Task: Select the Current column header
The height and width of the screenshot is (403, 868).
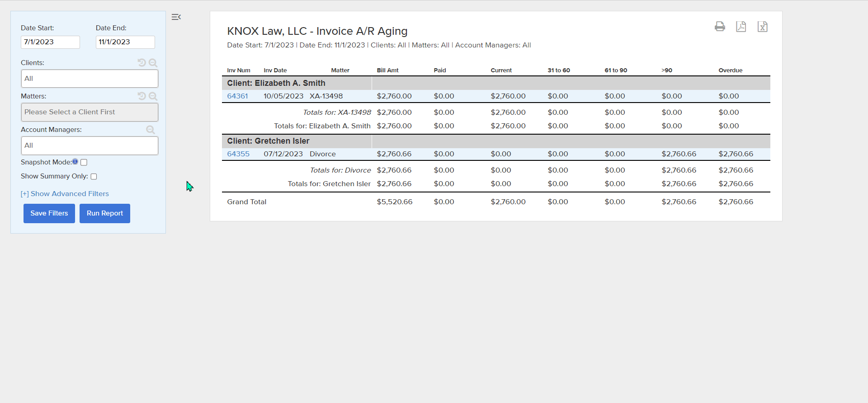Action: (x=501, y=70)
